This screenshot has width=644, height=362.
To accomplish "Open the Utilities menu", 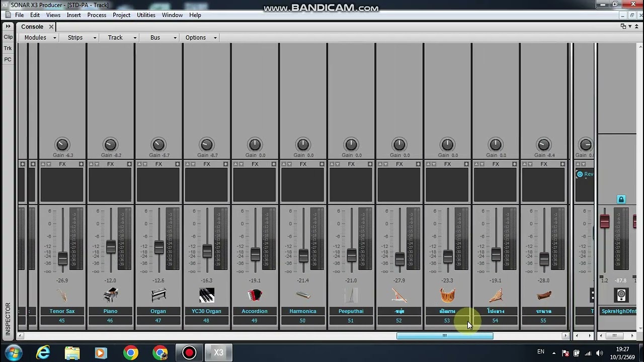I will pyautogui.click(x=146, y=15).
